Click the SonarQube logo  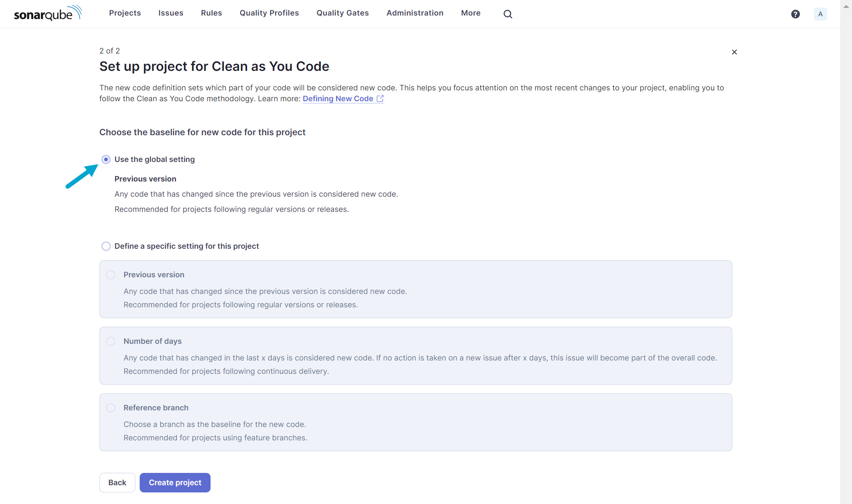click(48, 13)
